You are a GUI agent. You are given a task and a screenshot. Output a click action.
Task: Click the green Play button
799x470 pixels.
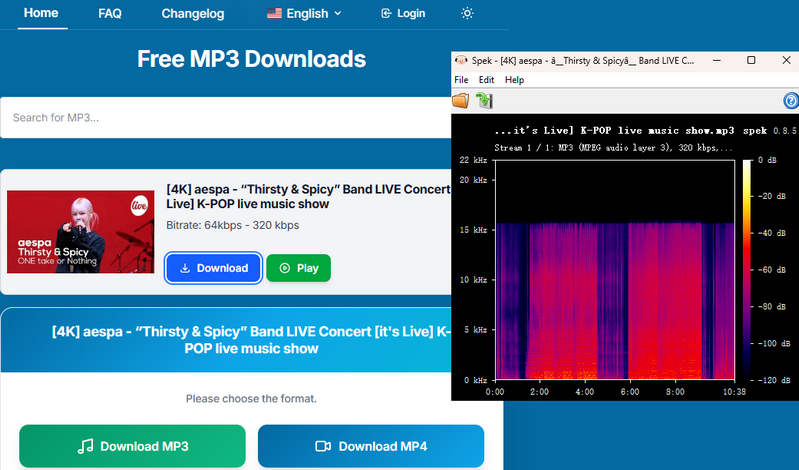point(299,268)
